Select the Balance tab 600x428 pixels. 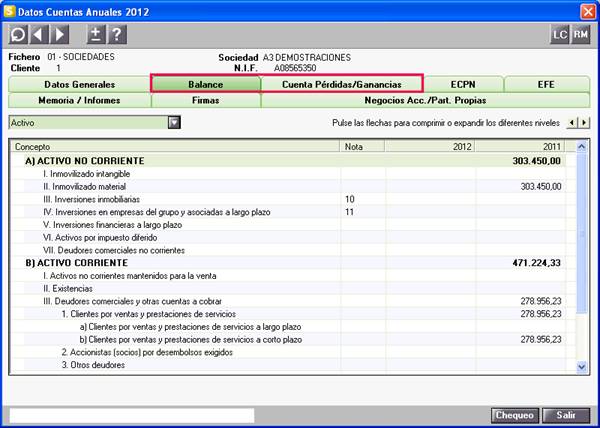point(205,85)
